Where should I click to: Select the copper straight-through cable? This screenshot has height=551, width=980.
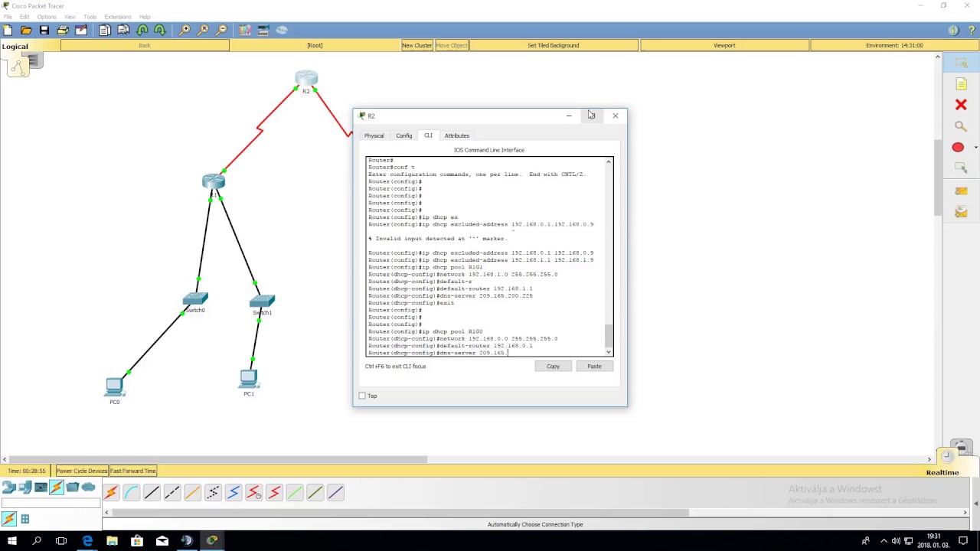[x=152, y=493]
